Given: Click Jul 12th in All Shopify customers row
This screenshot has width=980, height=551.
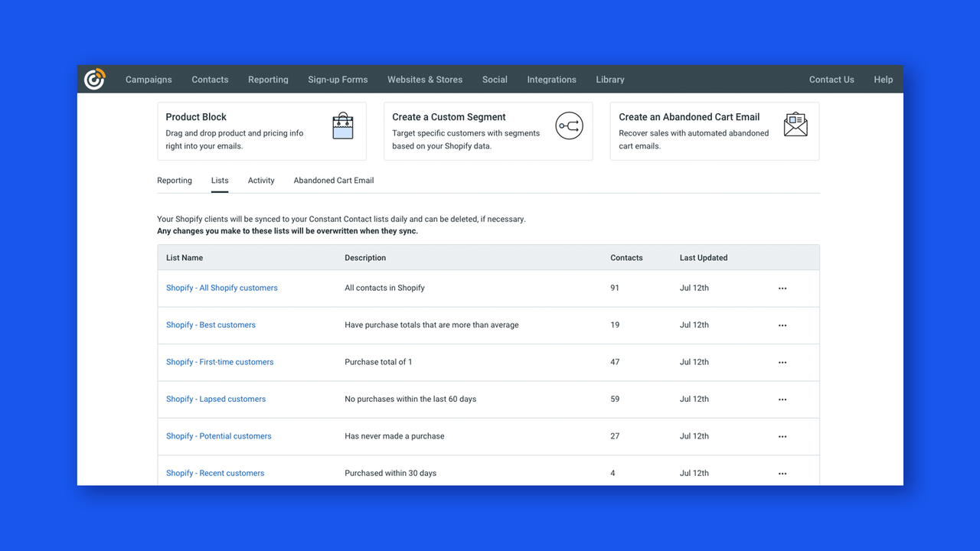Looking at the screenshot, I should tap(694, 288).
